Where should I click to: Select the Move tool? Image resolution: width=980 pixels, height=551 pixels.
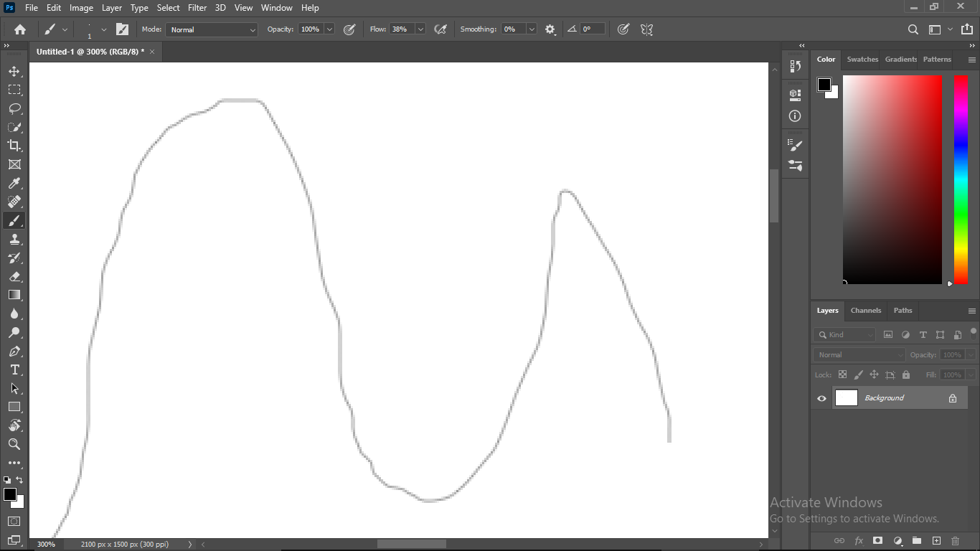coord(14,71)
